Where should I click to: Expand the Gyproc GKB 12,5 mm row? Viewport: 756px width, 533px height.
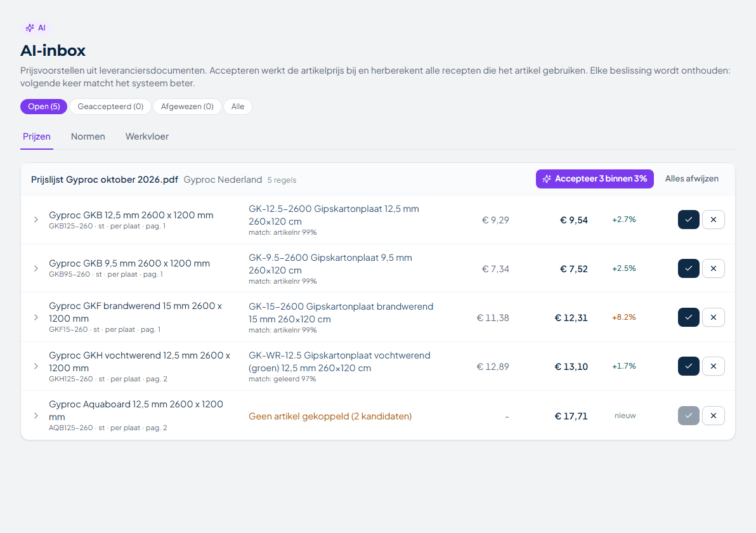[x=36, y=220]
